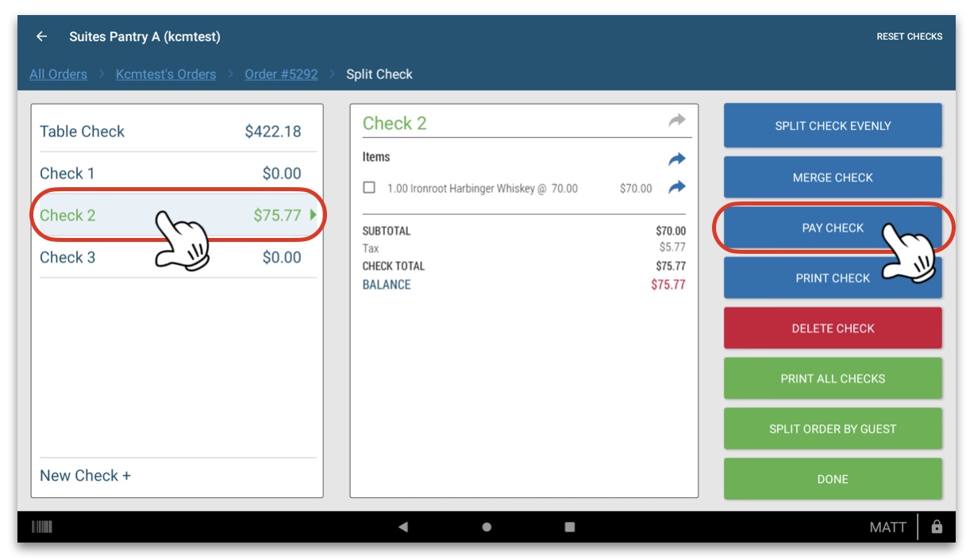Select Check 2 in the list
This screenshot has height=560, width=970.
(177, 215)
